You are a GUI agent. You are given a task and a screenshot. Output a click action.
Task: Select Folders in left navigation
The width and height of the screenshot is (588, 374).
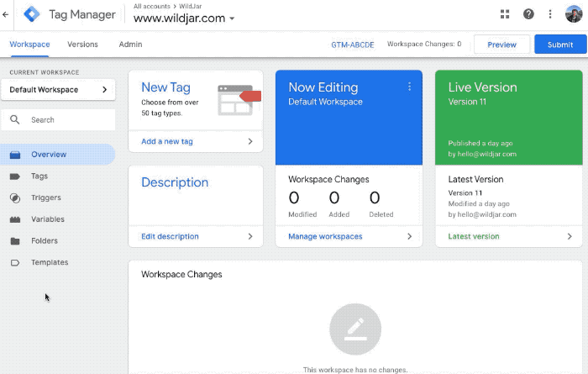point(44,241)
